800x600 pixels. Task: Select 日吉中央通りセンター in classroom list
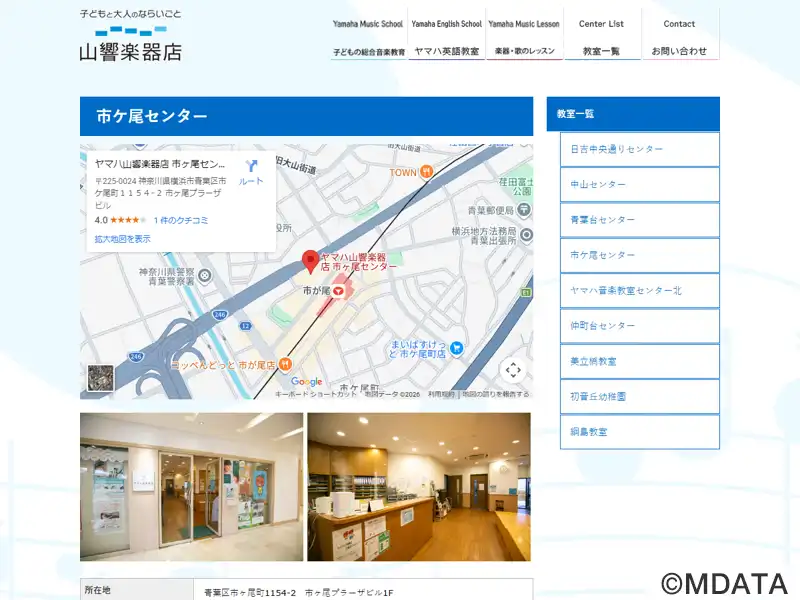tap(639, 149)
